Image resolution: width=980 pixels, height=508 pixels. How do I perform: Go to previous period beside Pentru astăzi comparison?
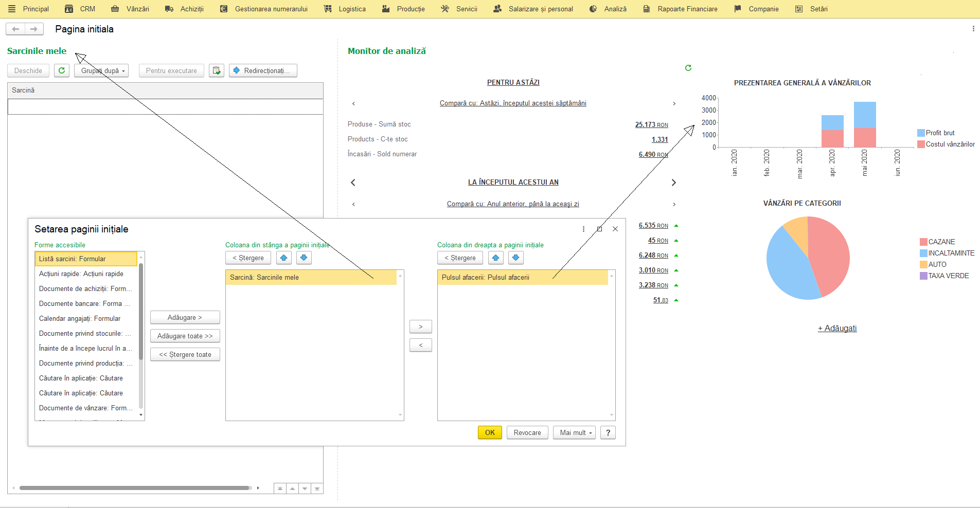(x=353, y=103)
